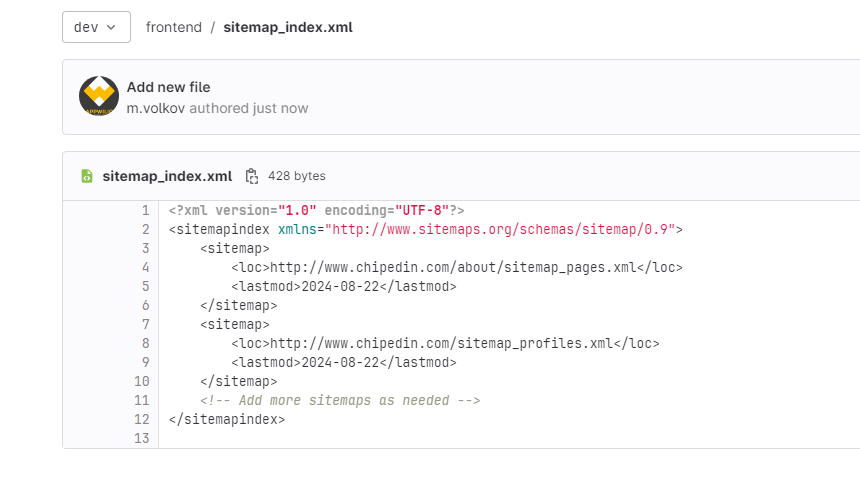Visit m.volkov author profile link
This screenshot has height=478, width=860.
tap(156, 109)
